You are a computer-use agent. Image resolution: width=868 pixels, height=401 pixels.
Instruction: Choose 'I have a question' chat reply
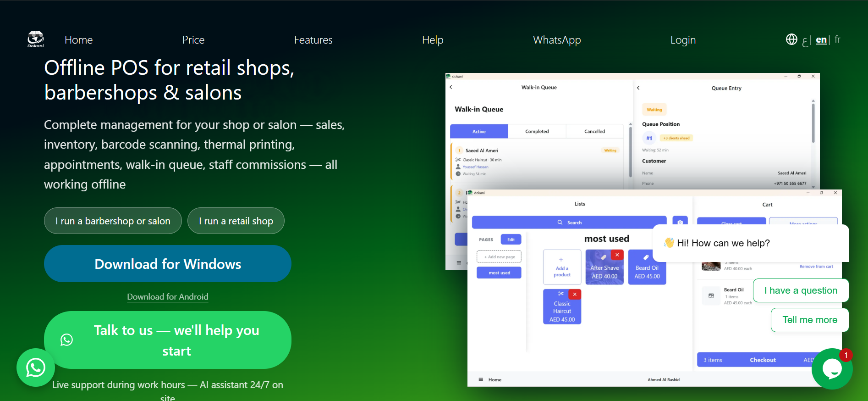pos(801,290)
